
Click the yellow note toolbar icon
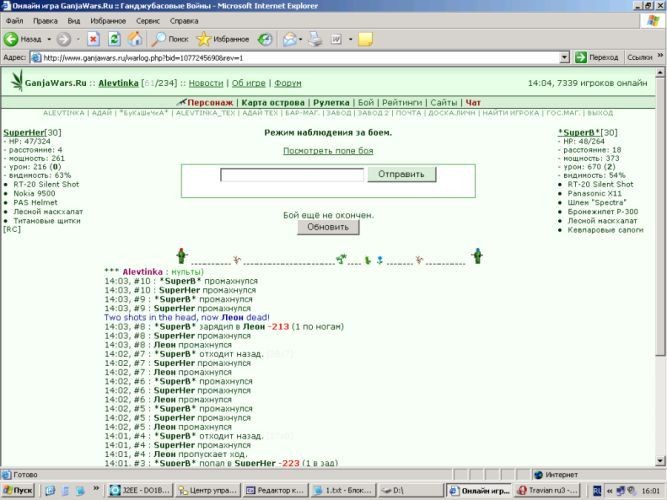pos(365,39)
